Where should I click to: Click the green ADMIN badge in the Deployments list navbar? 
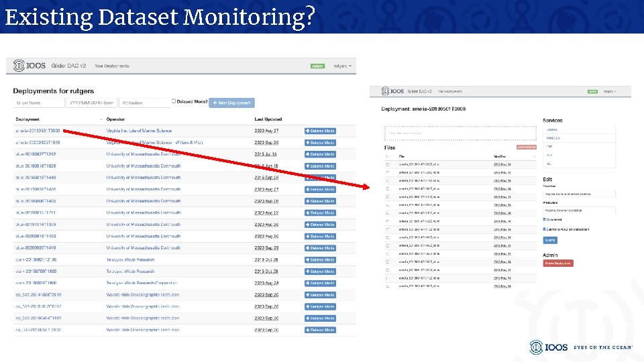317,66
